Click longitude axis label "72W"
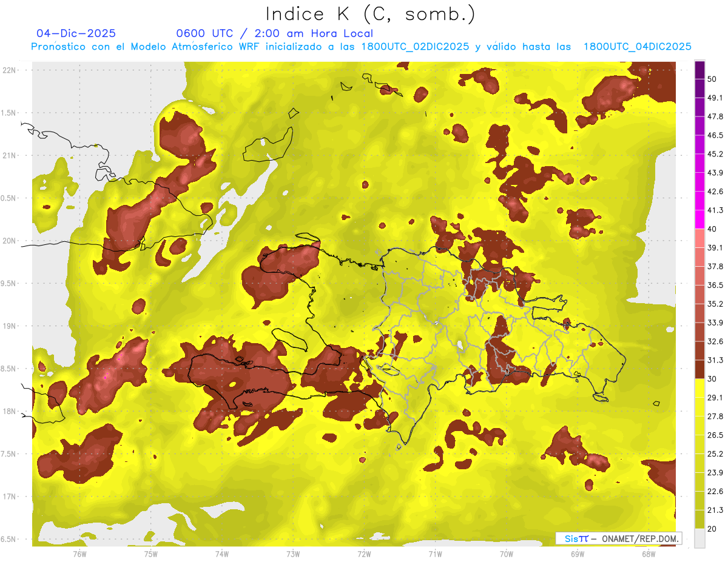This screenshot has height=562, width=728. [x=364, y=554]
